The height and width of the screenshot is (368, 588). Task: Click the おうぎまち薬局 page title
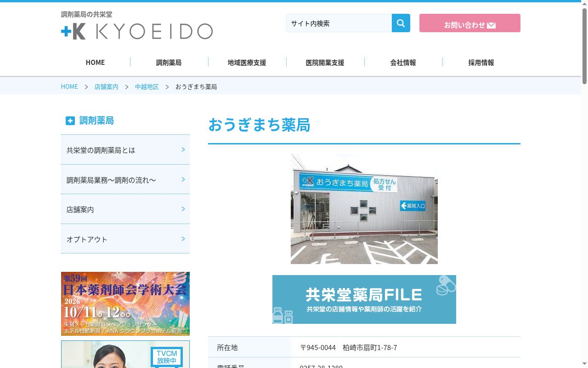[x=259, y=125]
